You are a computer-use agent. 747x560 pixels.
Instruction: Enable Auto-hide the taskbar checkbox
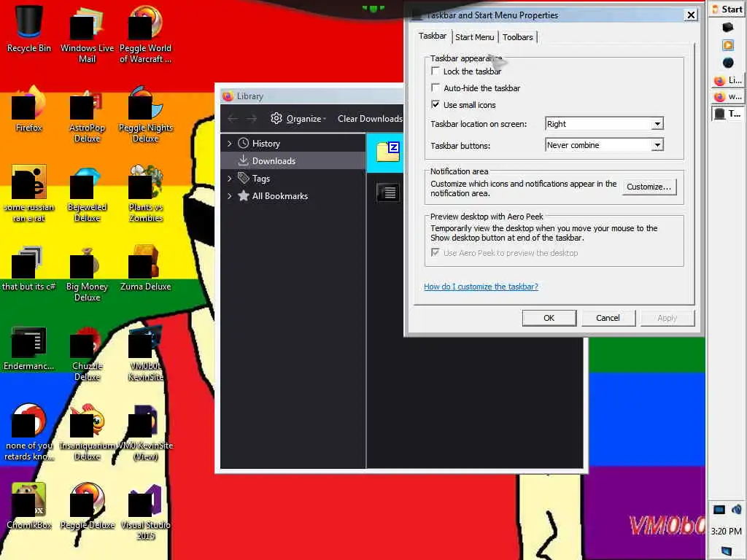[435, 87]
